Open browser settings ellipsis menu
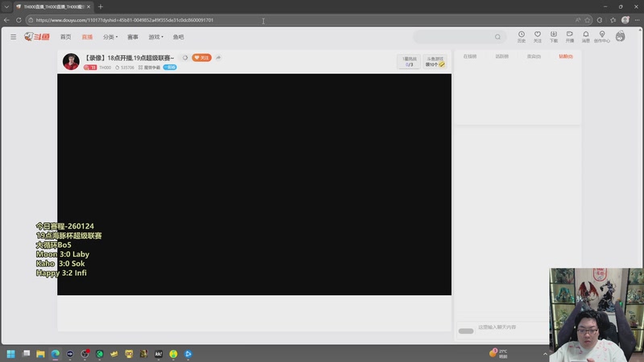The height and width of the screenshot is (362, 644). [637, 19]
